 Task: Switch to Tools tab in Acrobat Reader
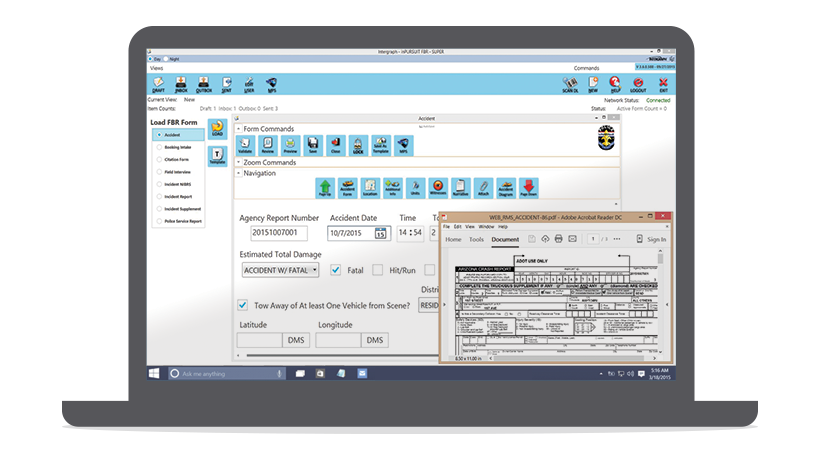(476, 239)
